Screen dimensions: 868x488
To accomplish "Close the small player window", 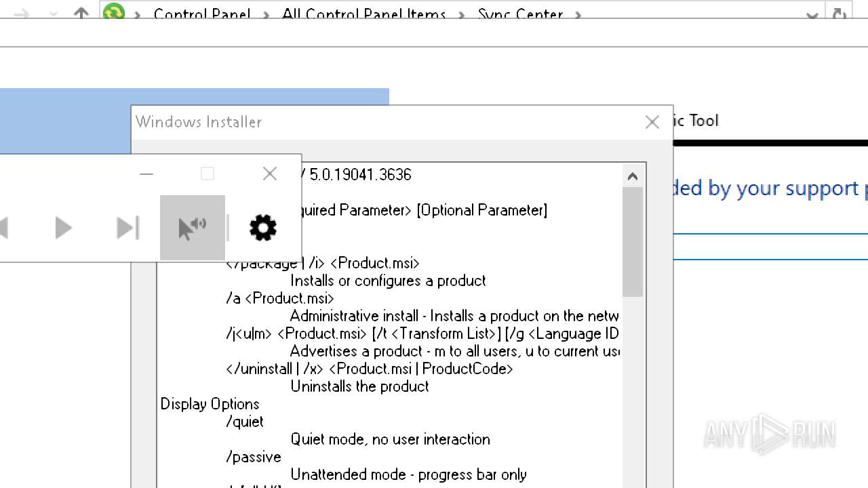I will [270, 174].
